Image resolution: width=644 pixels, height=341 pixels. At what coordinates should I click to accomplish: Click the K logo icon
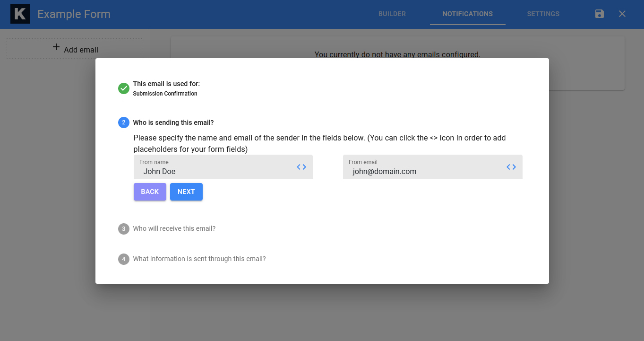(x=20, y=14)
